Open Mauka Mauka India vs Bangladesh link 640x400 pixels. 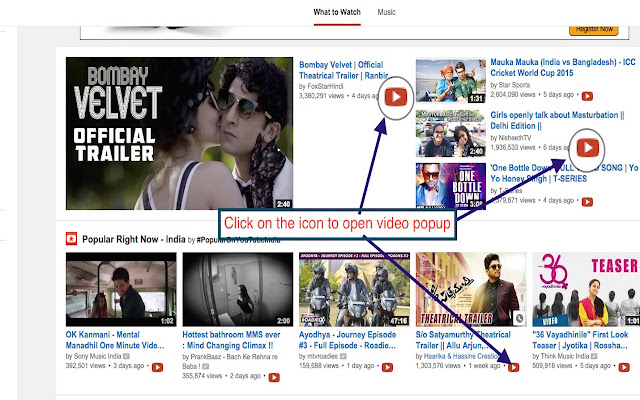tap(563, 67)
